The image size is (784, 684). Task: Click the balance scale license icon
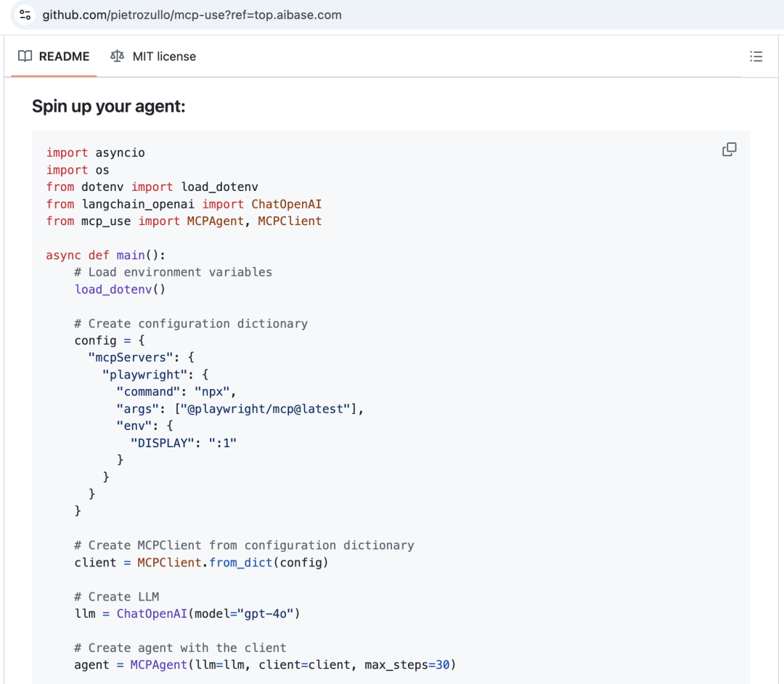[117, 57]
